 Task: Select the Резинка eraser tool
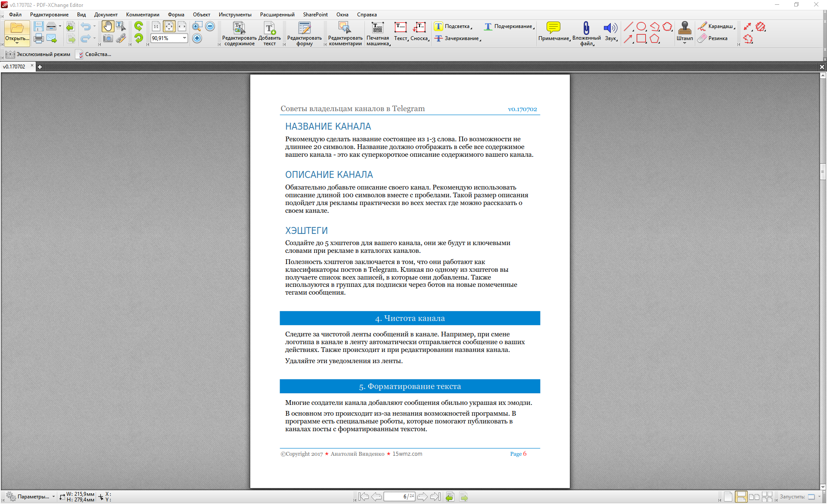713,38
